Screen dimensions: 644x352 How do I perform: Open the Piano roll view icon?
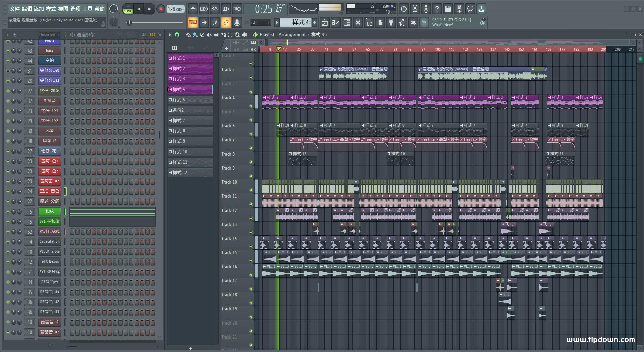point(335,23)
